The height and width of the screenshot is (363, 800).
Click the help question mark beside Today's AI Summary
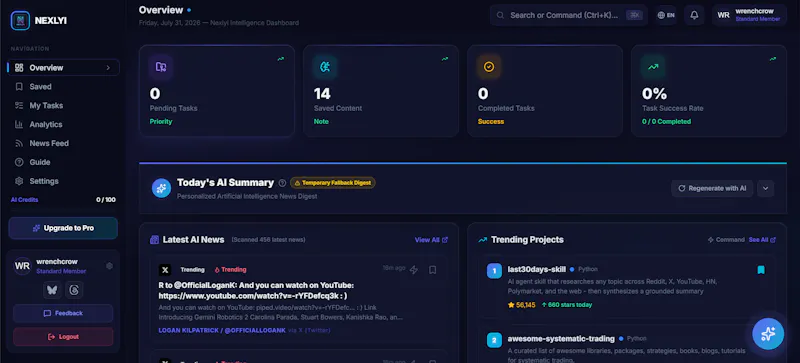pos(282,183)
